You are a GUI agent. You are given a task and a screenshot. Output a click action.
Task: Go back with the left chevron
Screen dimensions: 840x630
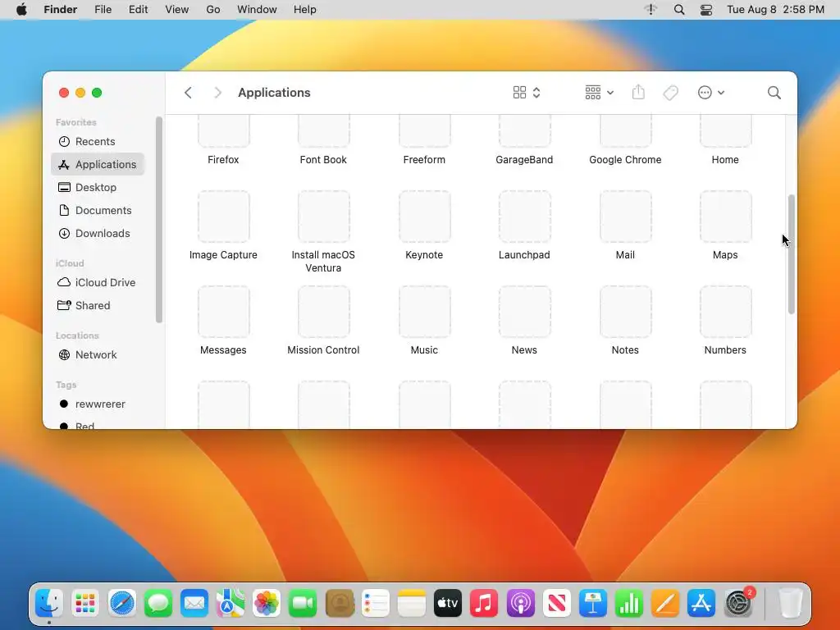[x=188, y=93]
